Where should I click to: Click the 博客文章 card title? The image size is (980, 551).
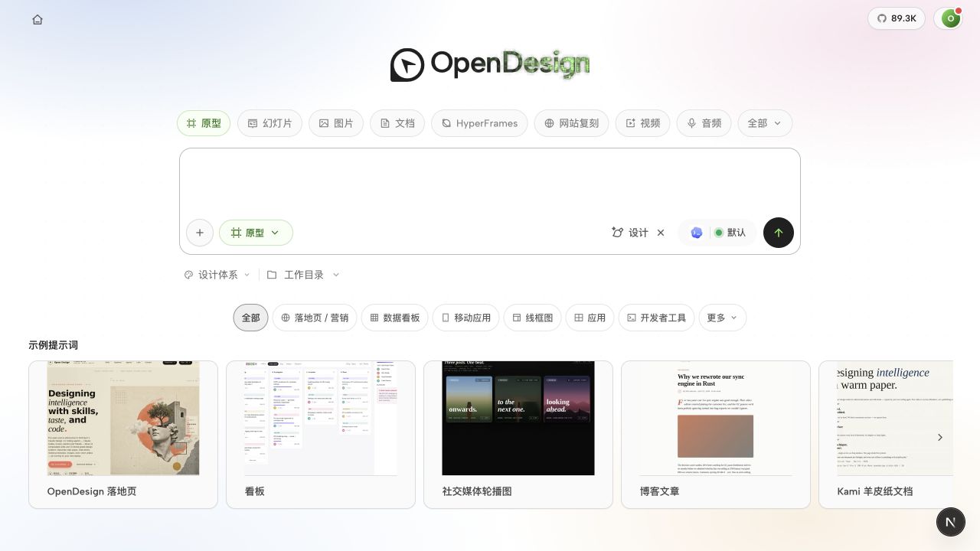660,491
